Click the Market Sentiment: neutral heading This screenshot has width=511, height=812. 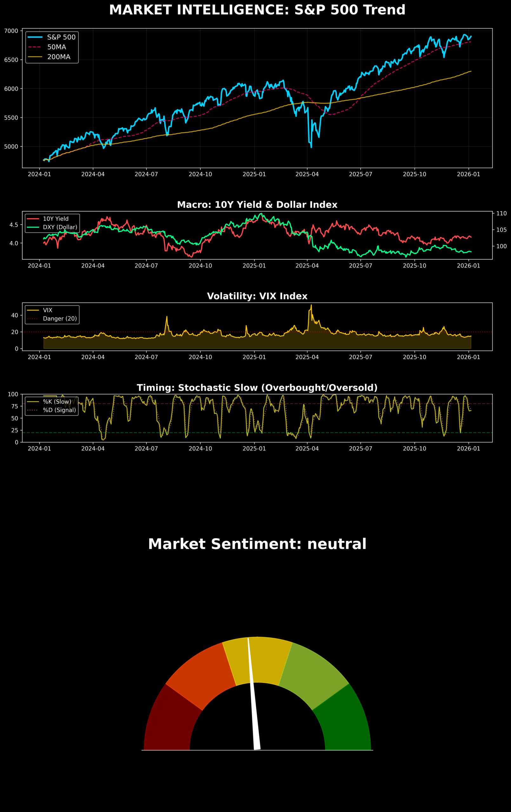coord(257,544)
